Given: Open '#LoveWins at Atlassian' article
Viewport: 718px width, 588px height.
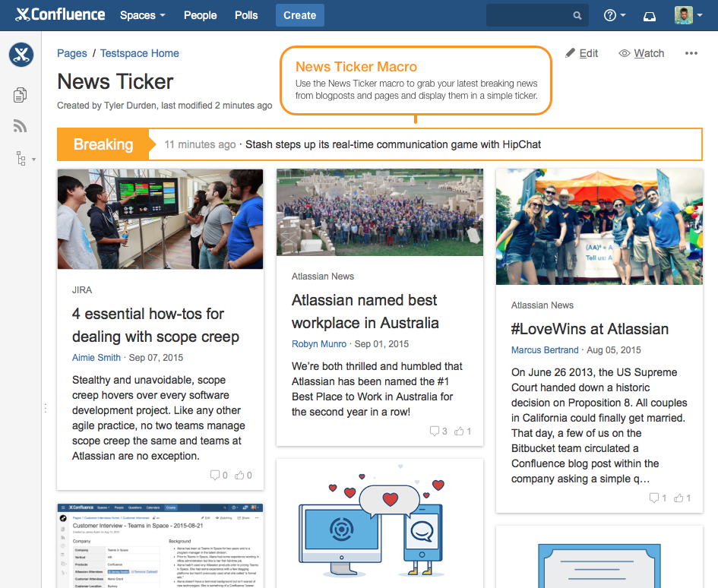Looking at the screenshot, I should coord(590,329).
